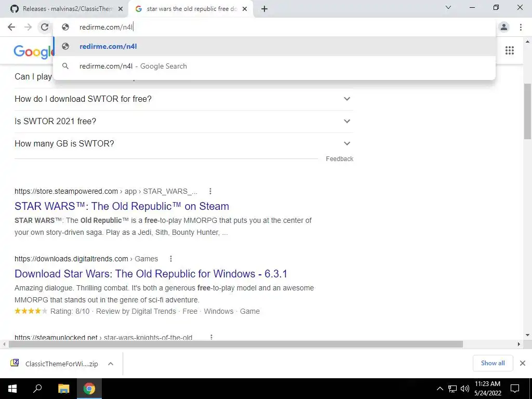This screenshot has height=399, width=532.
Task: Click the store.steampowered.com URL text
Action: (x=66, y=191)
